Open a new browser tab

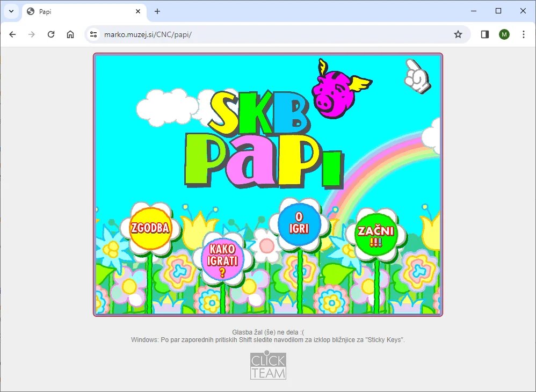click(157, 11)
